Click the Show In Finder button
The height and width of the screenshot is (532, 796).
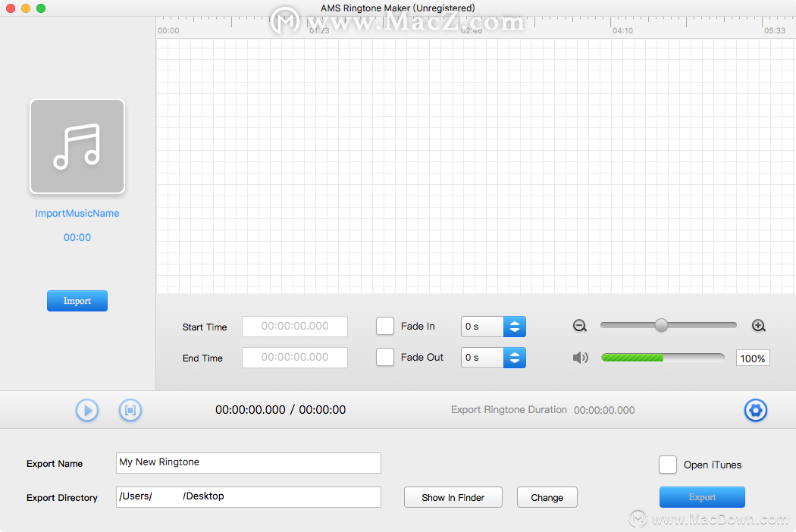453,497
